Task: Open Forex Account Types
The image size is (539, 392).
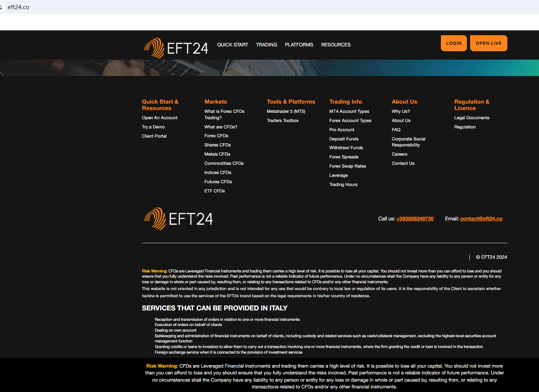Action: coord(350,120)
